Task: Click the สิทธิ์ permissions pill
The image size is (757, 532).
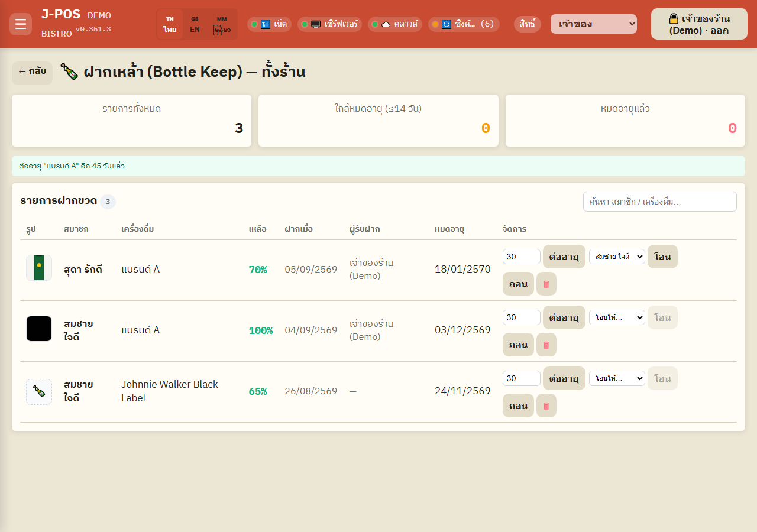Action: (x=528, y=24)
